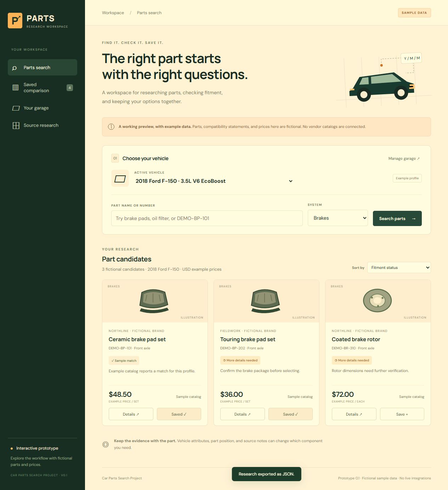The height and width of the screenshot is (490, 448).
Task: Open the Manage garage link
Action: coord(404,158)
